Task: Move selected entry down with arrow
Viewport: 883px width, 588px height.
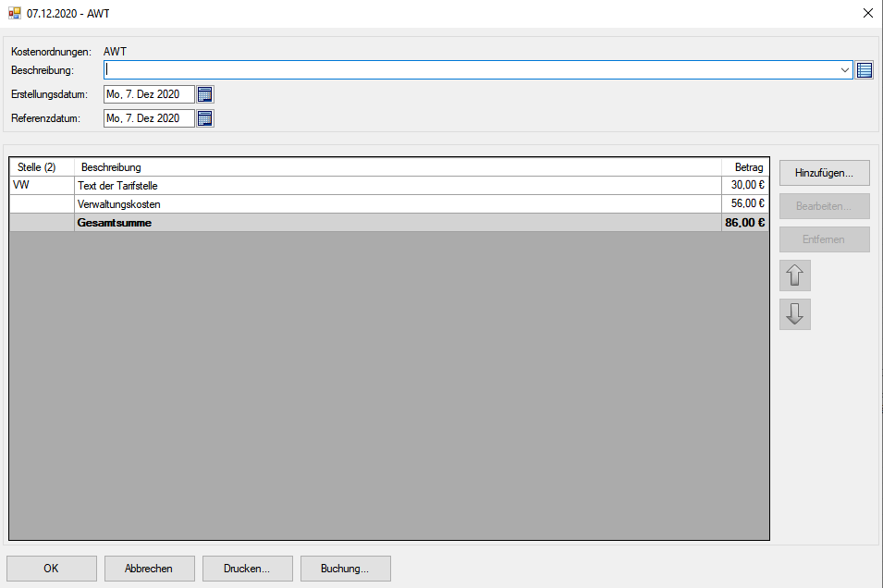Action: 794,314
